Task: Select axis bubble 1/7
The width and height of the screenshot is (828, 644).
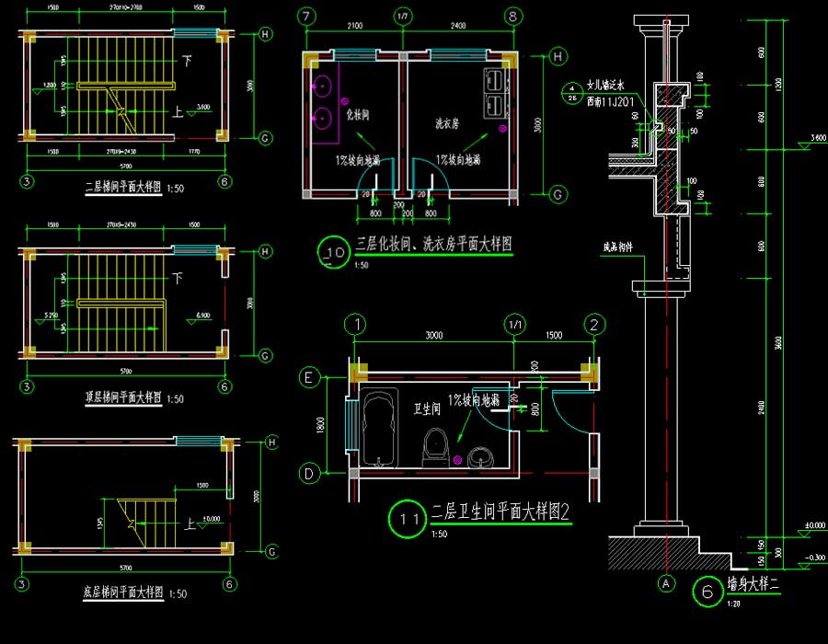Action: click(403, 17)
